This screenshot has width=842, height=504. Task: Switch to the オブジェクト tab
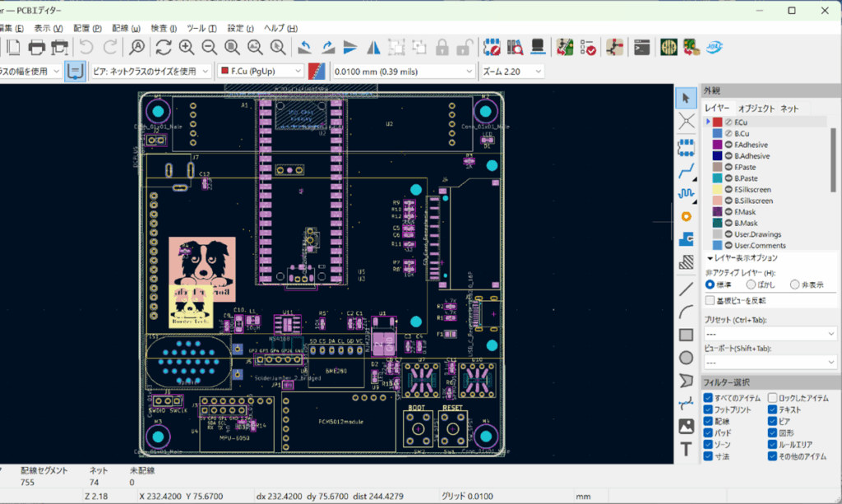pos(756,109)
